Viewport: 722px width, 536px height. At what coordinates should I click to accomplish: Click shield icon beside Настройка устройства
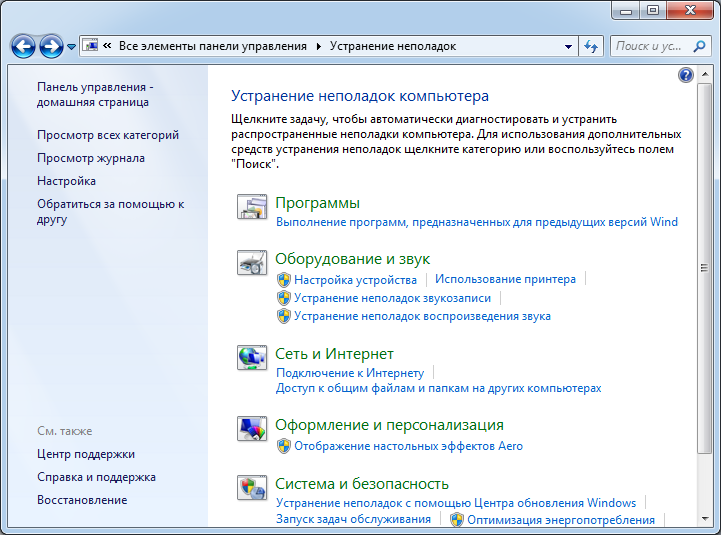(284, 280)
